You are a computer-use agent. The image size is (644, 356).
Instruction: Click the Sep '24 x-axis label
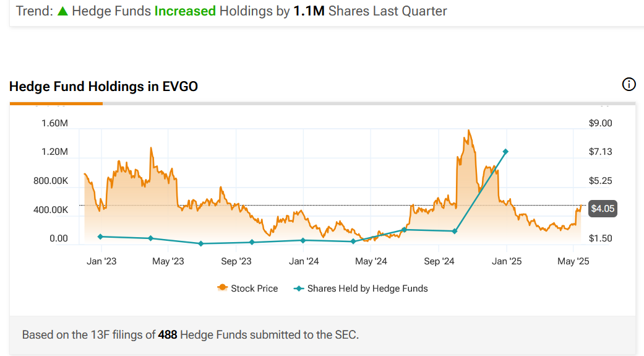point(439,261)
